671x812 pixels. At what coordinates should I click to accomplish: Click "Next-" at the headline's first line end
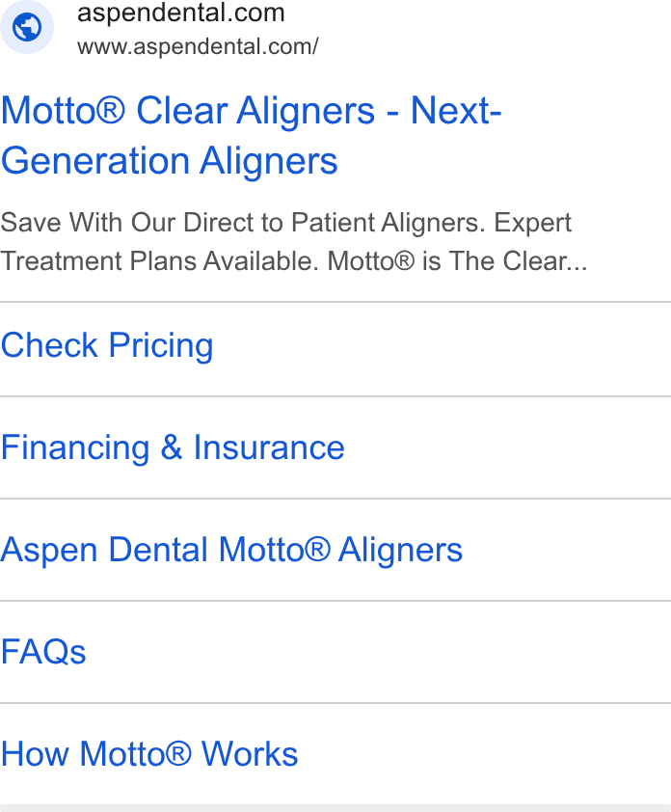[456, 110]
